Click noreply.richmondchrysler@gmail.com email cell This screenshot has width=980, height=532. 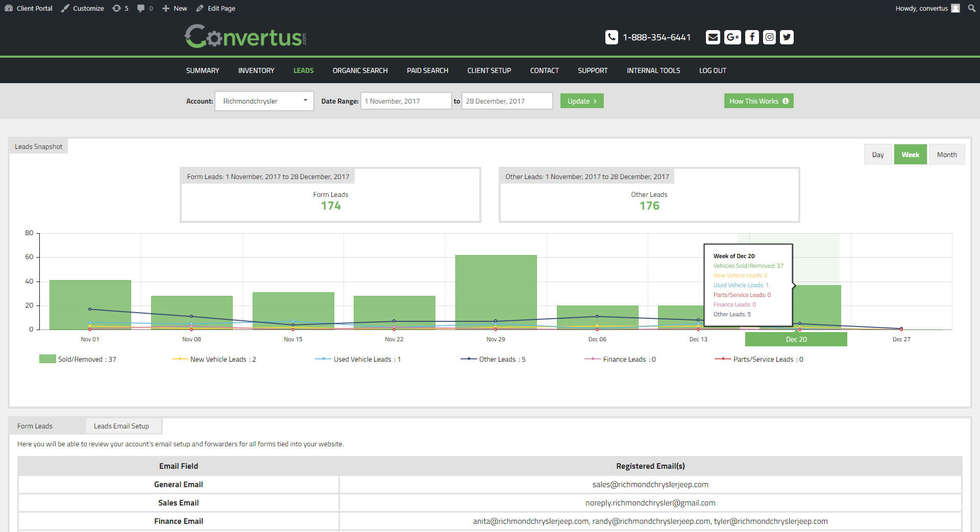click(x=650, y=503)
